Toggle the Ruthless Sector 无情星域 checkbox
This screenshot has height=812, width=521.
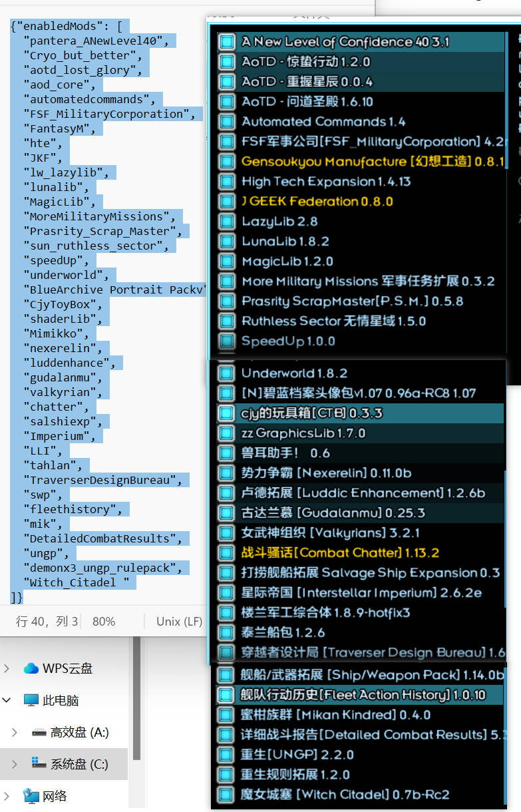coord(227,321)
